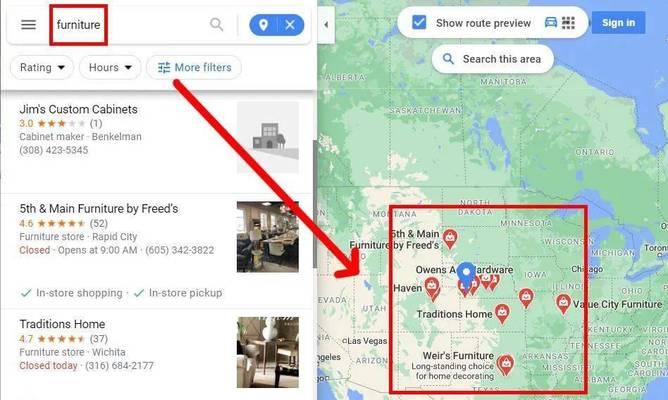Uncheck Show route preview checkbox
The height and width of the screenshot is (400, 668).
coord(419,22)
